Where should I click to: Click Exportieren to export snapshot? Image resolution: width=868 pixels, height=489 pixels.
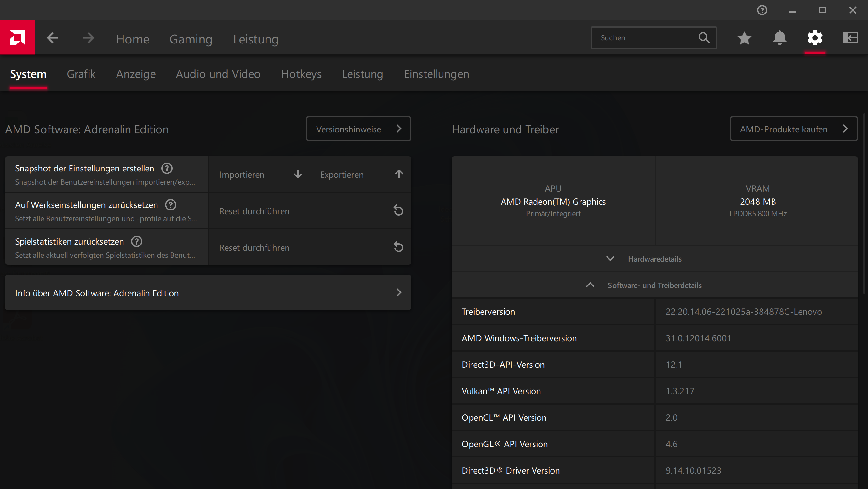pyautogui.click(x=342, y=175)
